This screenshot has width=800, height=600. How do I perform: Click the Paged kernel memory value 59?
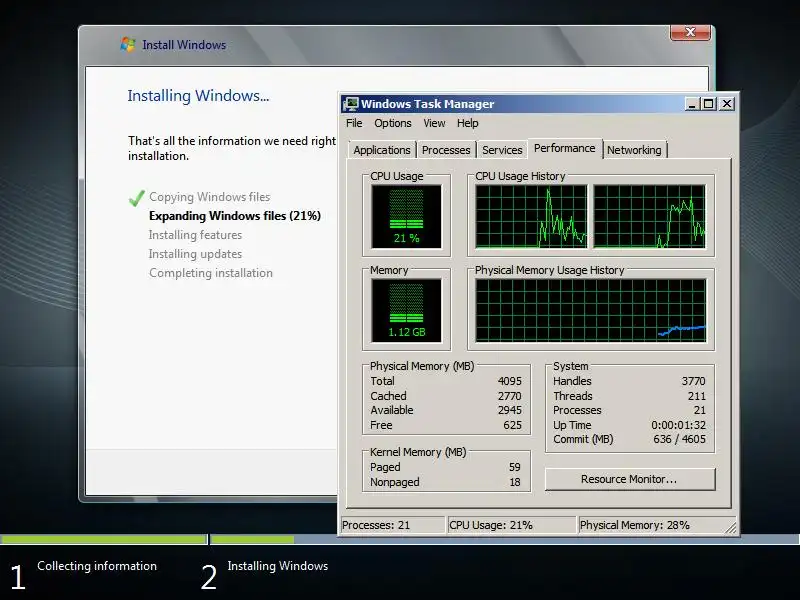click(x=515, y=467)
